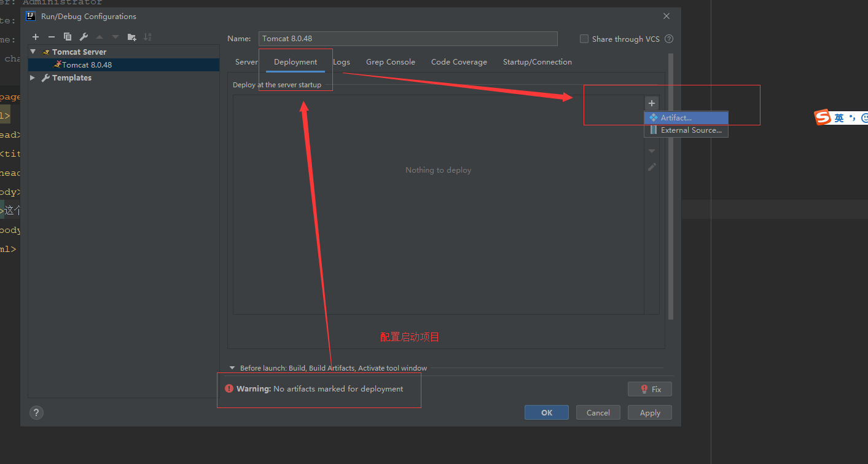Move configuration down arrow in left toolbar
The height and width of the screenshot is (464, 868).
(x=115, y=37)
